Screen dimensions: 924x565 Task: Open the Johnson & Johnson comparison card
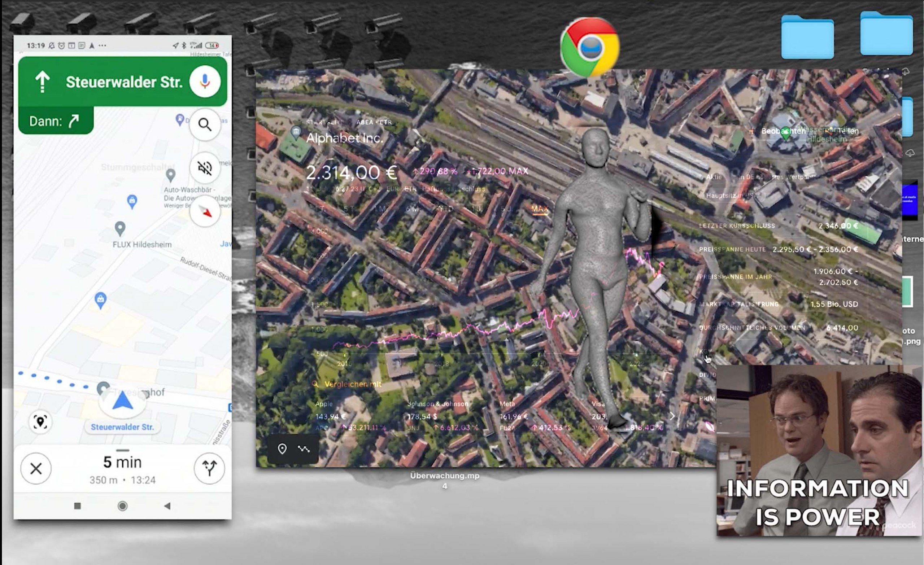click(x=443, y=415)
